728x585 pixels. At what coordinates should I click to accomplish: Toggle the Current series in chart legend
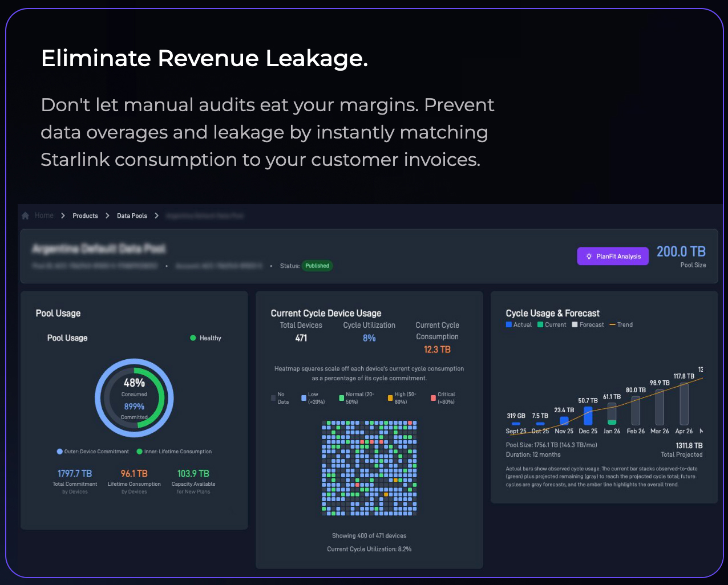pyautogui.click(x=552, y=324)
